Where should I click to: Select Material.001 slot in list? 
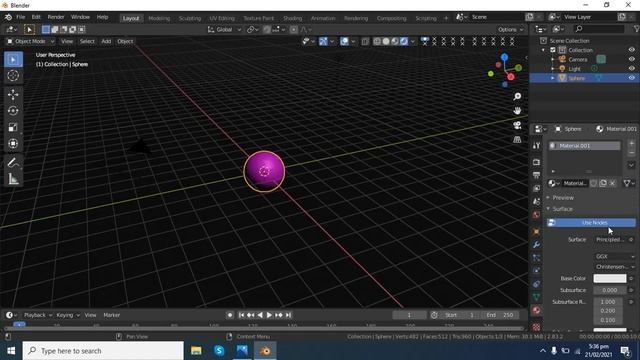coord(584,146)
